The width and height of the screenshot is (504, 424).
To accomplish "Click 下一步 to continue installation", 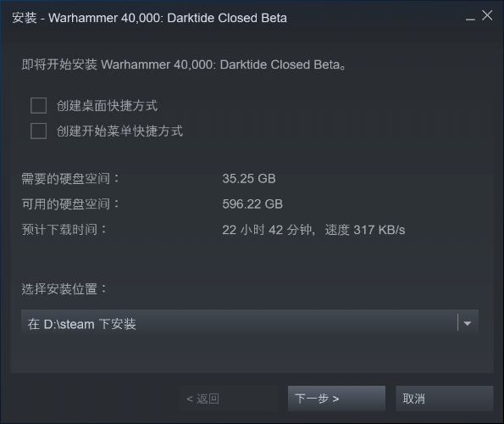I will point(336,399).
